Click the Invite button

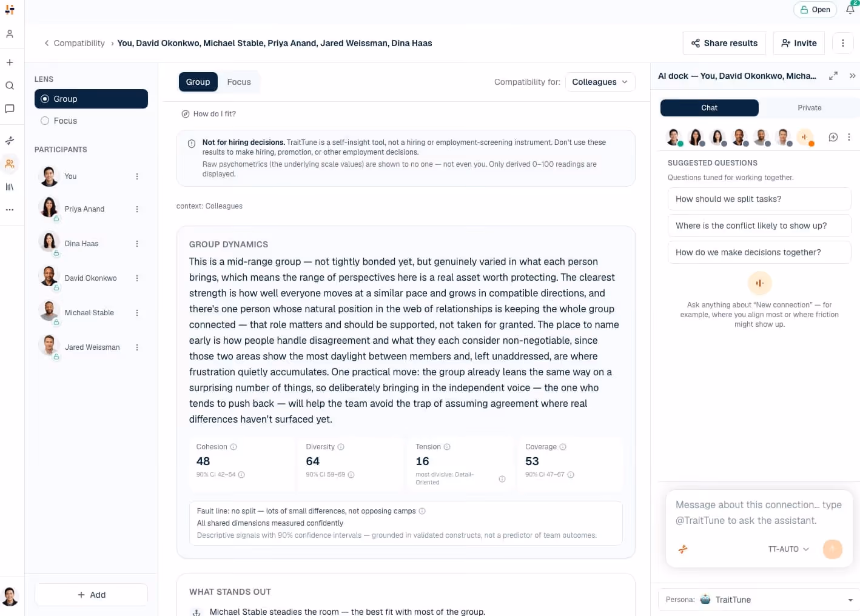point(799,43)
